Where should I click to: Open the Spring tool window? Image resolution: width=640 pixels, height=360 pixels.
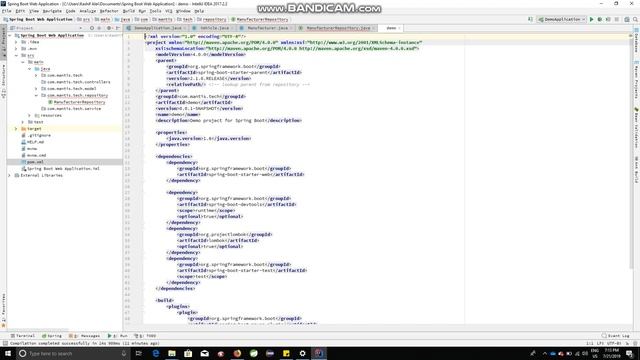[x=52, y=336]
